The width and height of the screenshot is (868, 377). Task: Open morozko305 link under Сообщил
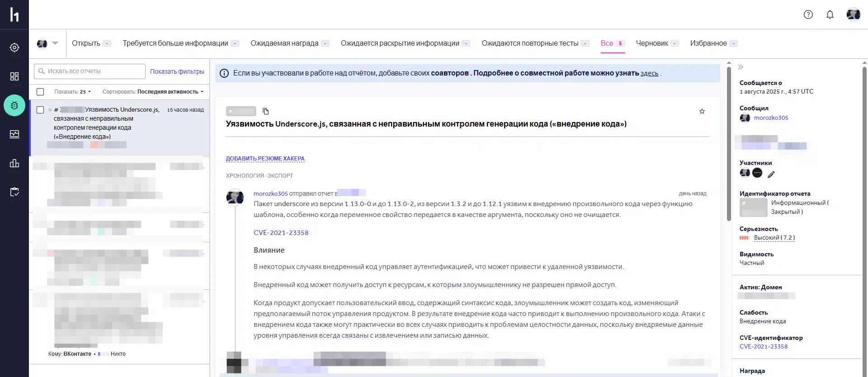click(x=771, y=118)
